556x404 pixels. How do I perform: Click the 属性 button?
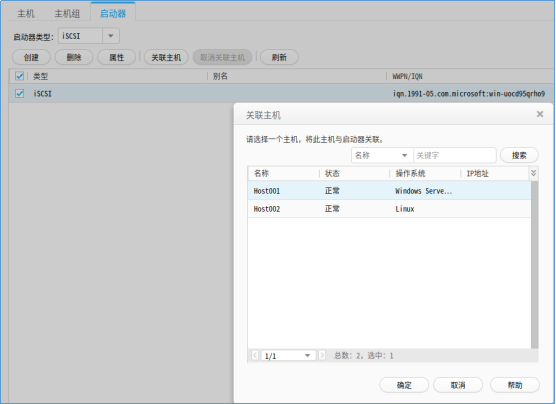117,57
